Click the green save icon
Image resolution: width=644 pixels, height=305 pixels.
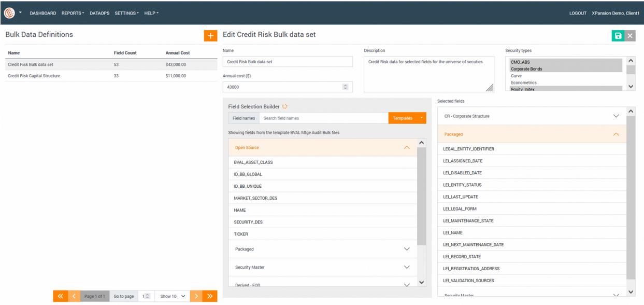click(x=618, y=36)
